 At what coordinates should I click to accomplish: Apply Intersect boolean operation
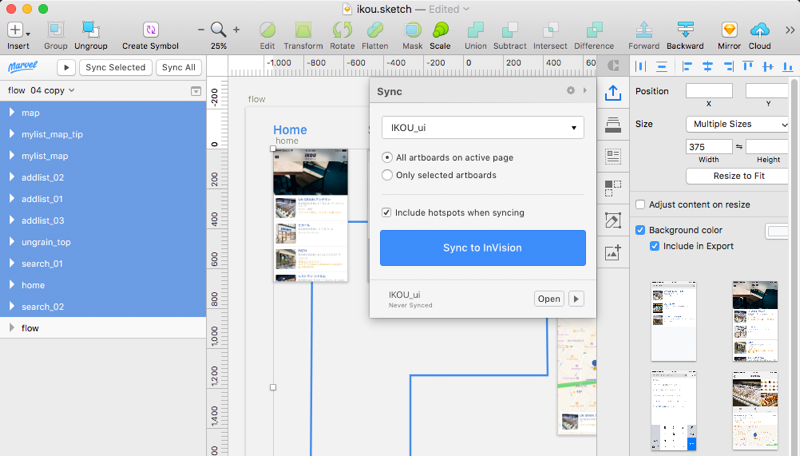point(550,30)
